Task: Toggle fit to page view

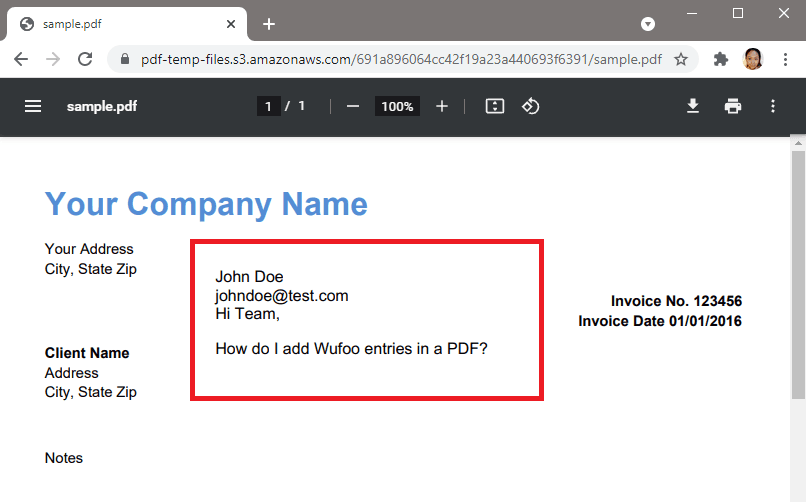Action: click(x=494, y=106)
